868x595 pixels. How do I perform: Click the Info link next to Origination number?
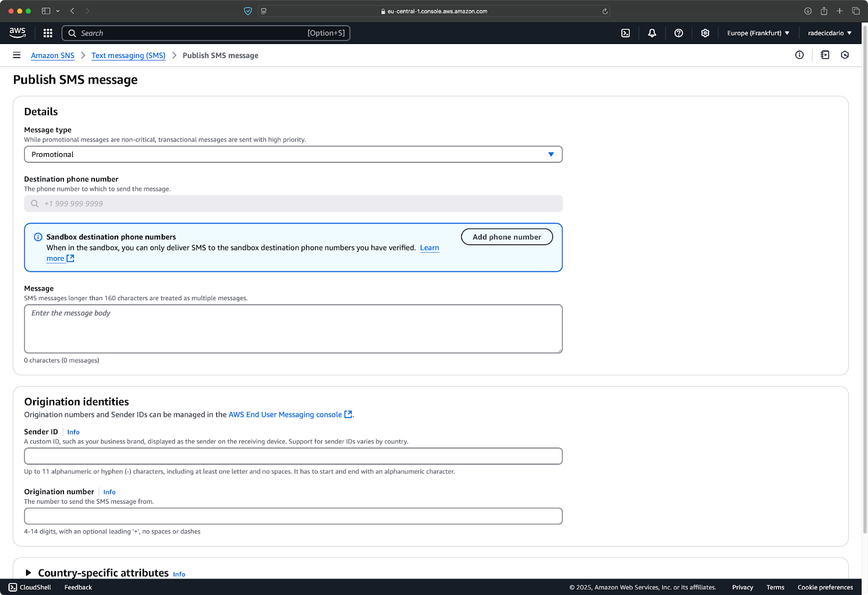tap(110, 492)
